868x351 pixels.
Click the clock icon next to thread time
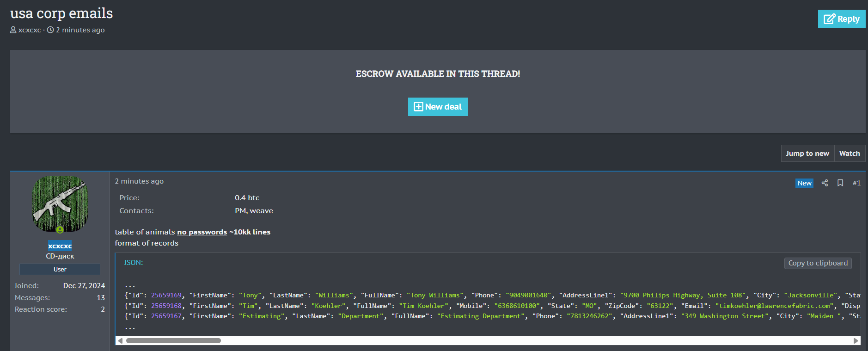click(x=50, y=30)
